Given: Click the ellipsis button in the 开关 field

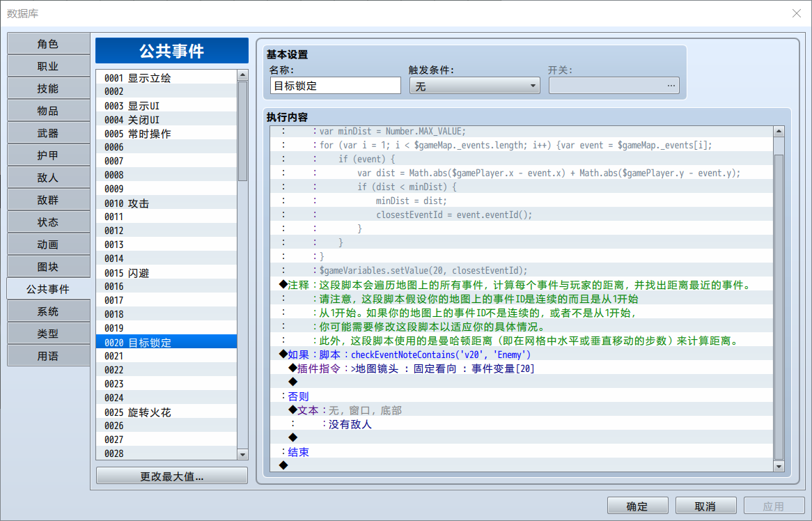Looking at the screenshot, I should 671,86.
